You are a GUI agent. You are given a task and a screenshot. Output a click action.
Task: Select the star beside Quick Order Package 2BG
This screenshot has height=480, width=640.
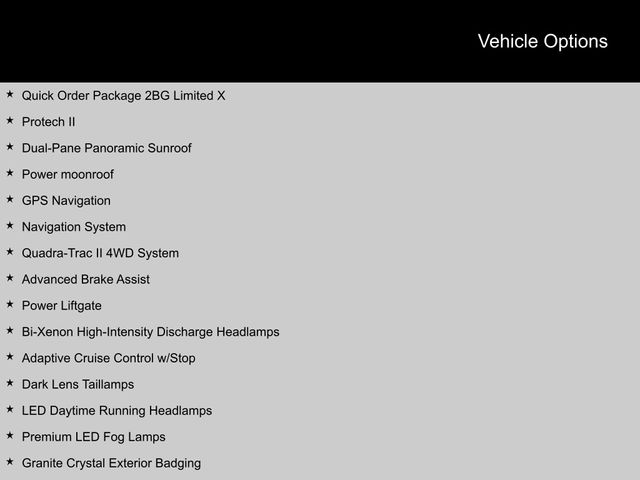coord(9,95)
